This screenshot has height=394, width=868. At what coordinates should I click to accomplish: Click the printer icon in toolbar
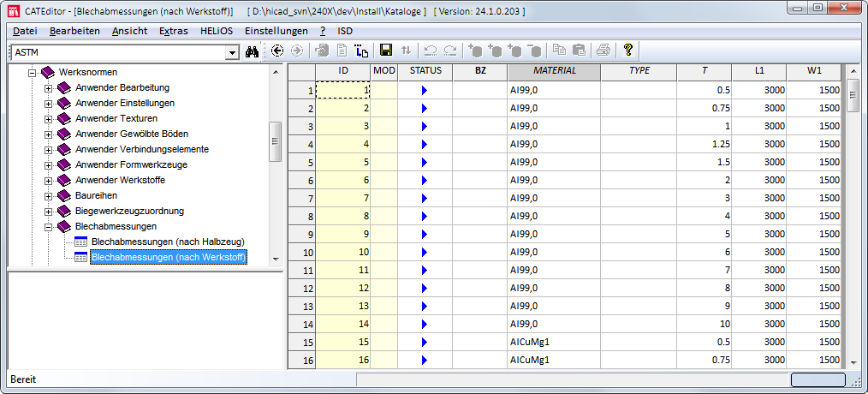603,51
